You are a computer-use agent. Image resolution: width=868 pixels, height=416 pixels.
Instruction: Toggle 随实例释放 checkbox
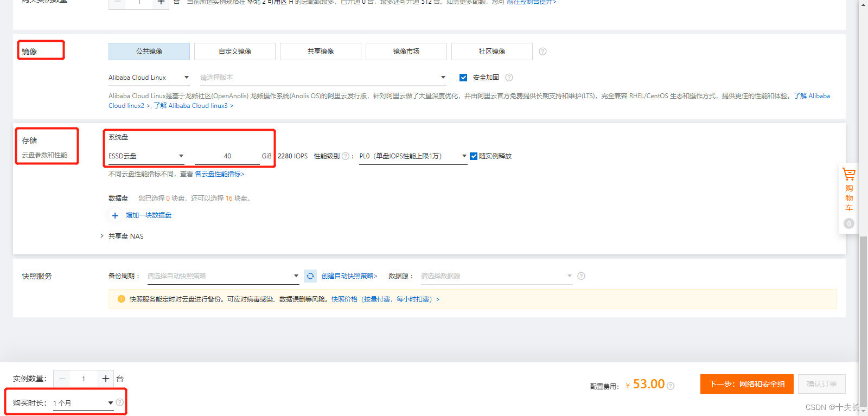pyautogui.click(x=474, y=156)
